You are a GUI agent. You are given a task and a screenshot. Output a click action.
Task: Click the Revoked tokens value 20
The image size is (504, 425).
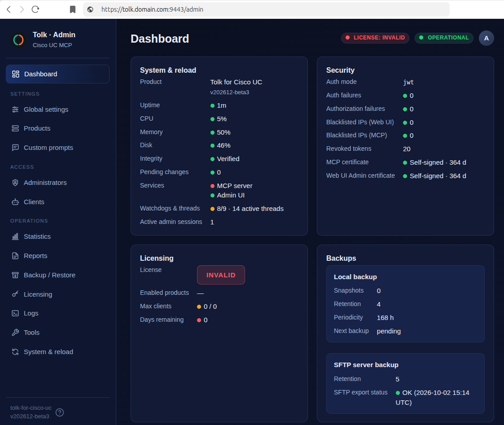(x=407, y=149)
